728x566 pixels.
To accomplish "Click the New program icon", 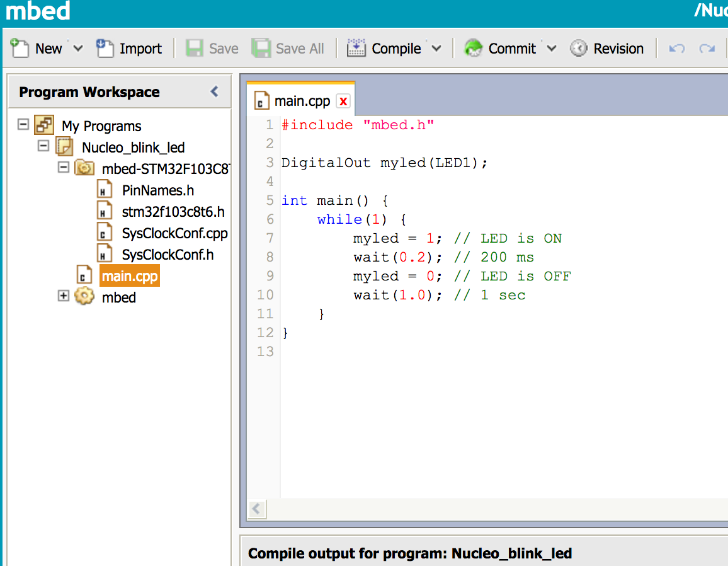I will 21,47.
